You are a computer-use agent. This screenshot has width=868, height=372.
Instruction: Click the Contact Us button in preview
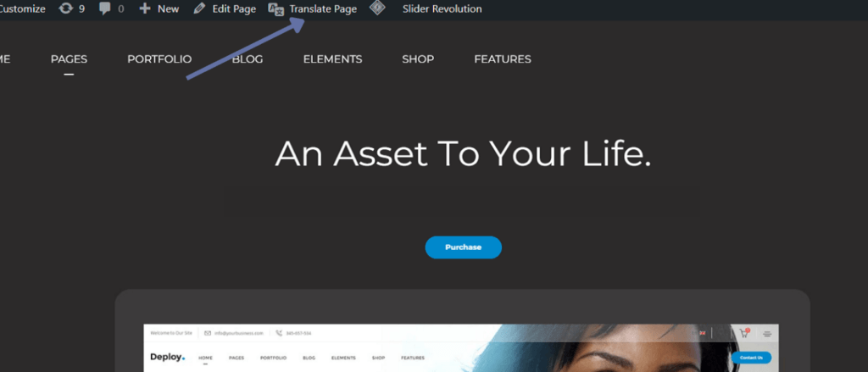click(x=751, y=358)
